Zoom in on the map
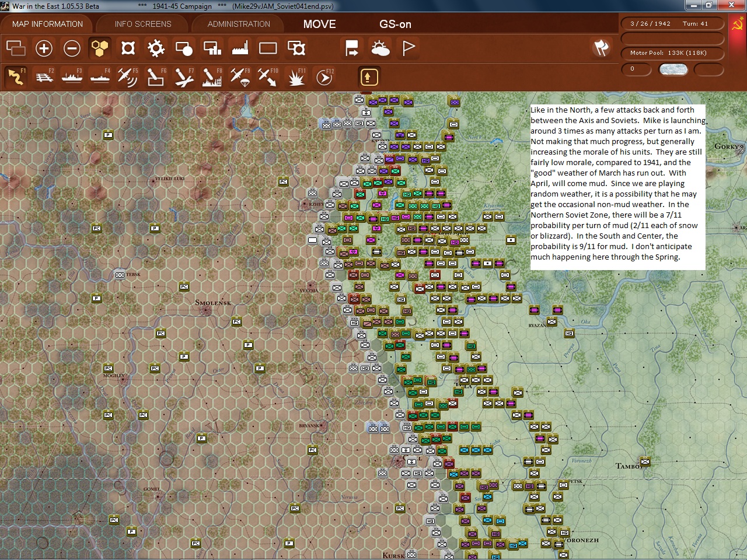747x560 pixels. click(x=44, y=48)
